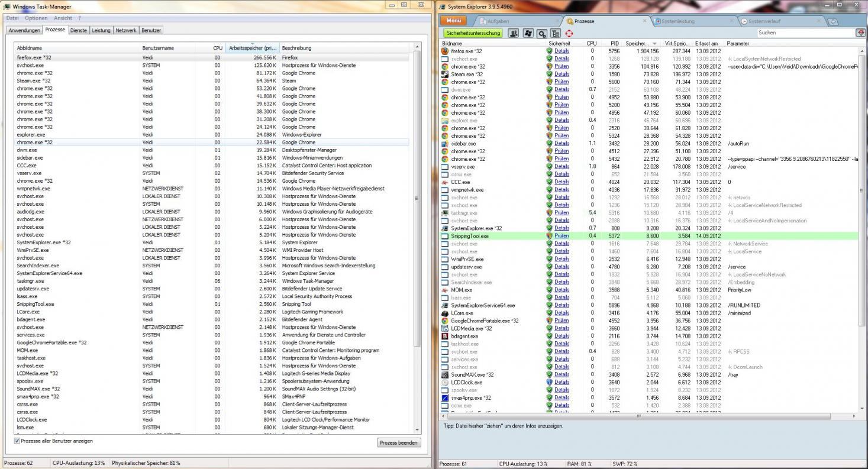Click the smax4pnp.exe blue icon
868x469 pixels.
coord(445,397)
